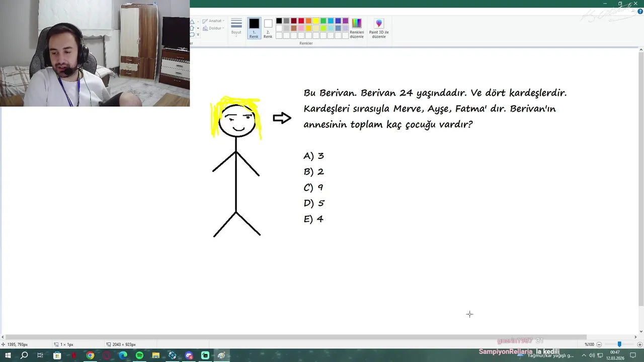The height and width of the screenshot is (362, 644).
Task: Pick the turquoise blue color swatch
Action: 331,21
